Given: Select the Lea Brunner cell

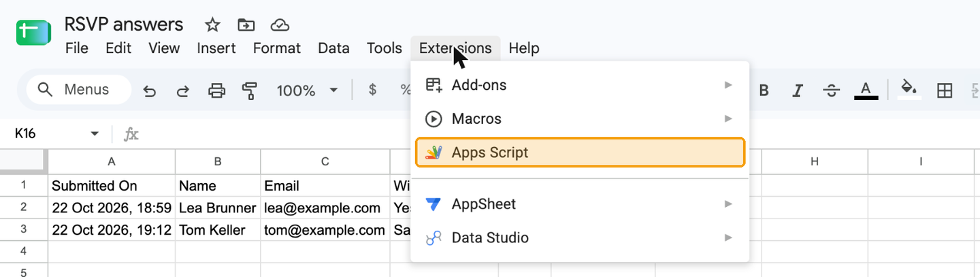Looking at the screenshot, I should (x=218, y=208).
